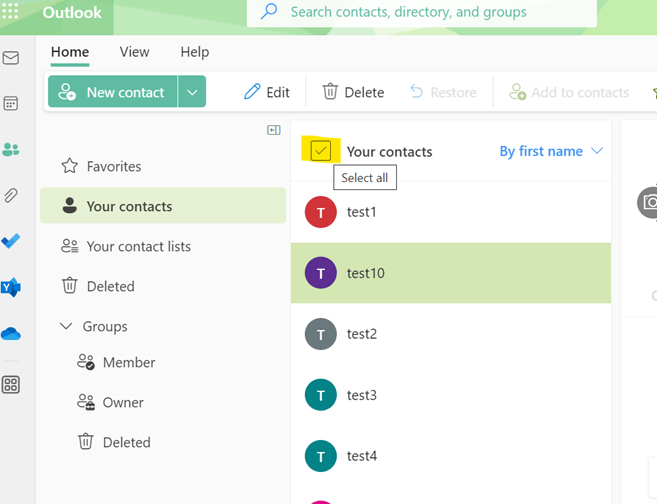
Task: Click test4 teal avatar
Action: click(x=321, y=456)
